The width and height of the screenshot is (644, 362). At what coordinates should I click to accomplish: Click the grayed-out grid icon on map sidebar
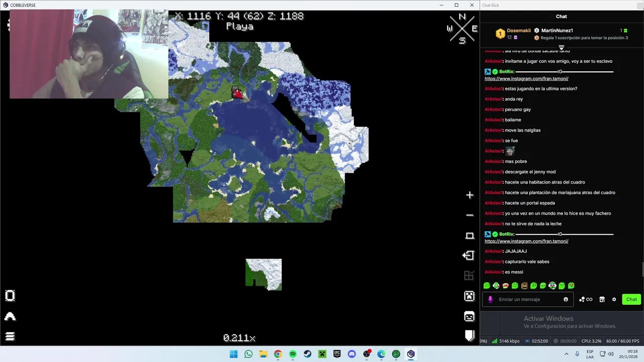pyautogui.click(x=469, y=276)
